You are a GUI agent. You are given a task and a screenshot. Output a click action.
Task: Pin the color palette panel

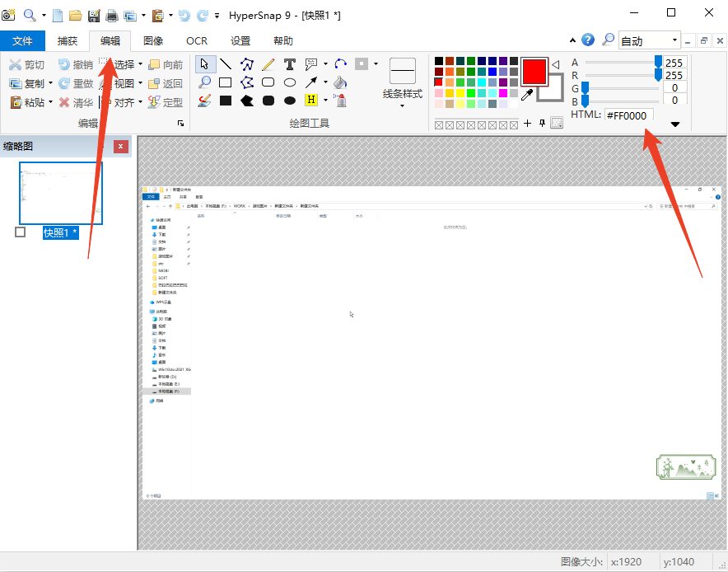point(542,124)
